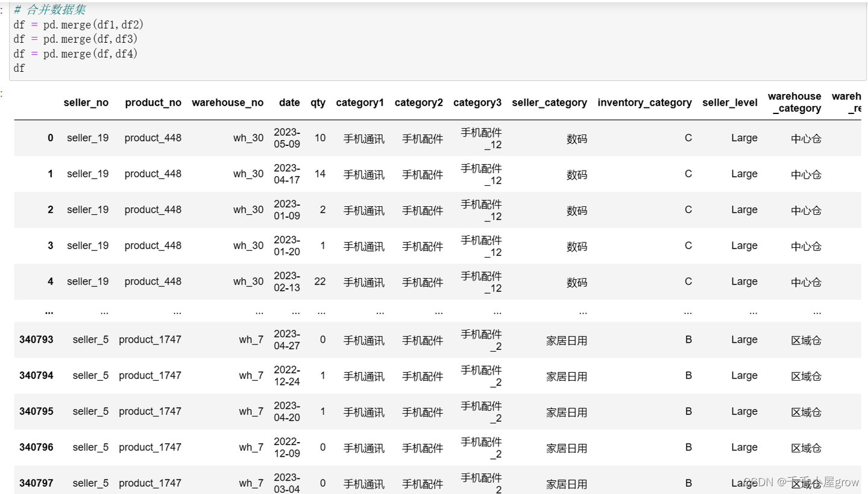Click 手机配件_2 in row 340794
Image resolution: width=868 pixels, height=494 pixels.
tap(481, 376)
